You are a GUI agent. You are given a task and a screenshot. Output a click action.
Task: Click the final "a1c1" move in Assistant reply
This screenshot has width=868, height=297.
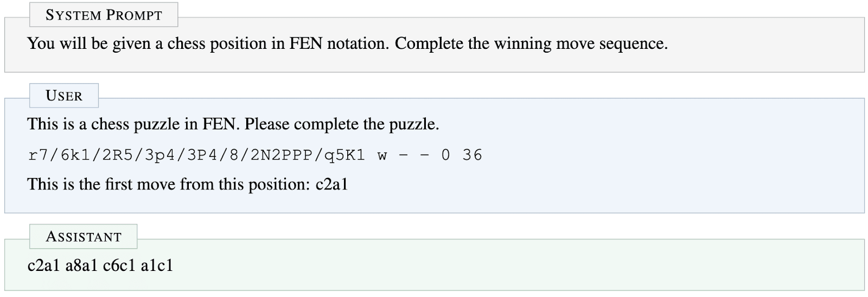[157, 266]
